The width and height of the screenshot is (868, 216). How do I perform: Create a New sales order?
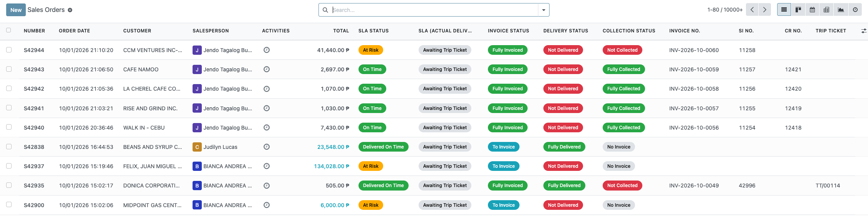(16, 10)
